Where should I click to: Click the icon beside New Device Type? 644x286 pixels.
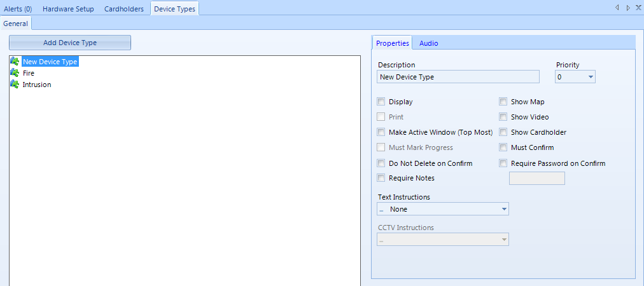tap(15, 62)
